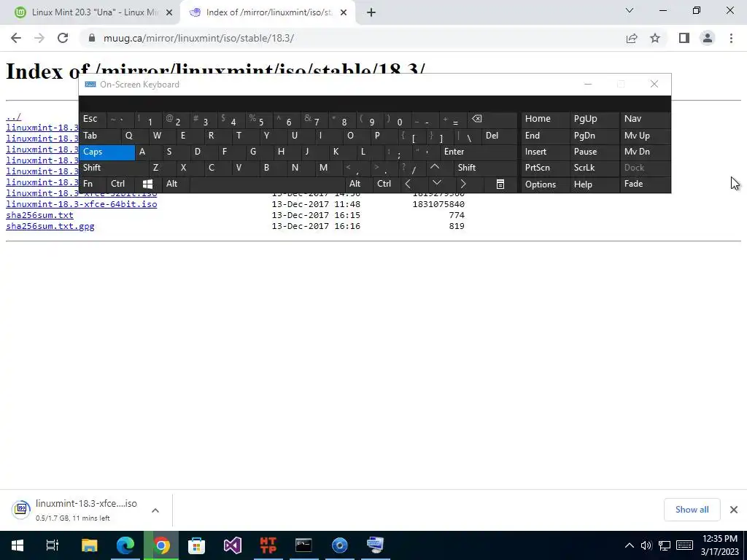Open Chrome profile avatar
The image size is (747, 560).
[708, 38]
